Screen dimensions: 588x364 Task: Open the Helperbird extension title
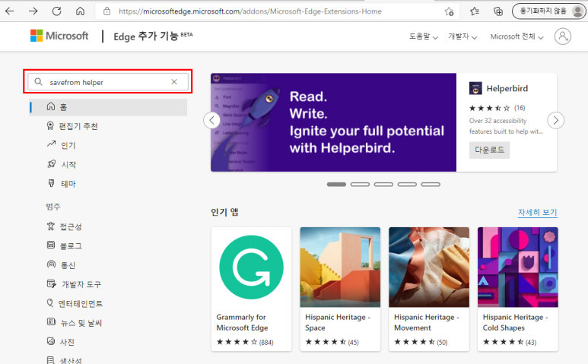[507, 88]
